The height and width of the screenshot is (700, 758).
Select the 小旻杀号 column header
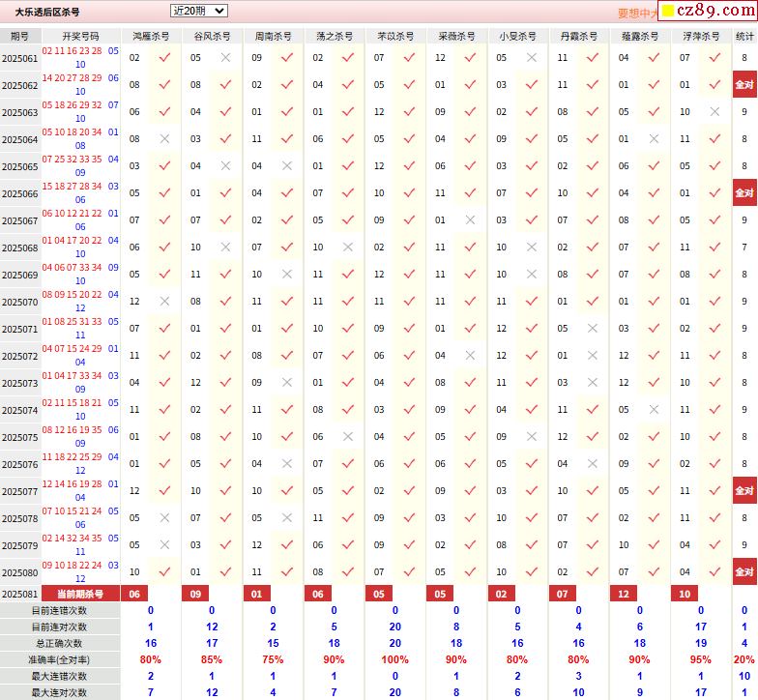point(518,37)
